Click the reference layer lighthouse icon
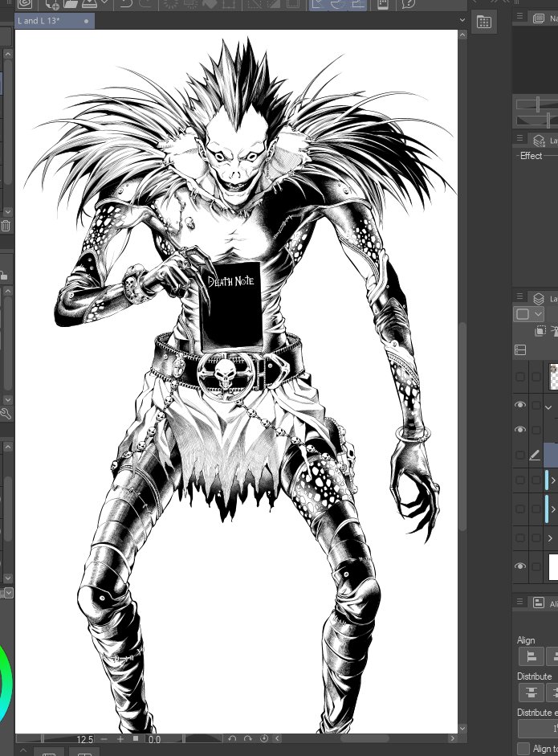 click(554, 330)
